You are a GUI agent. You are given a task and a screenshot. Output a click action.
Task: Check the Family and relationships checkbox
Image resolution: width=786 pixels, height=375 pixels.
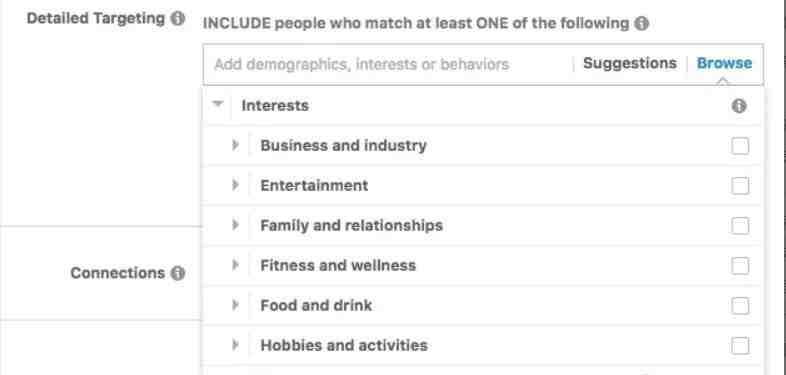[x=740, y=226]
